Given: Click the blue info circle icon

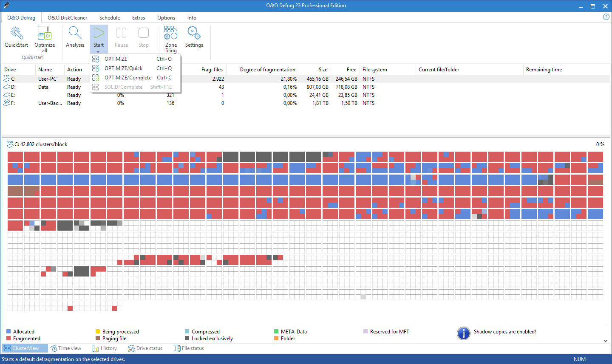Looking at the screenshot, I should click(463, 333).
